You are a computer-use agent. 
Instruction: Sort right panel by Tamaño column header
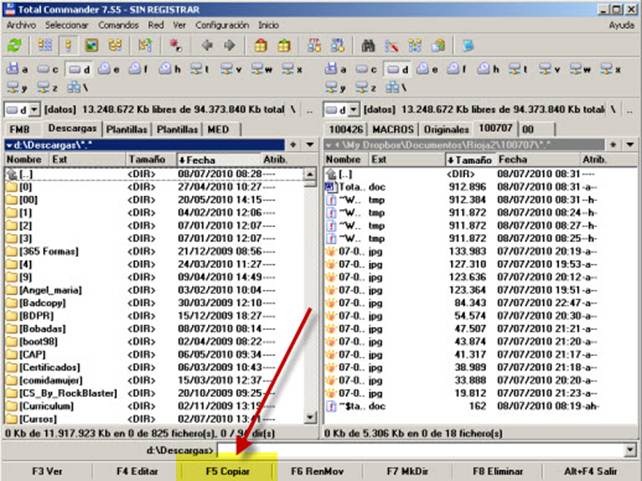tap(470, 160)
